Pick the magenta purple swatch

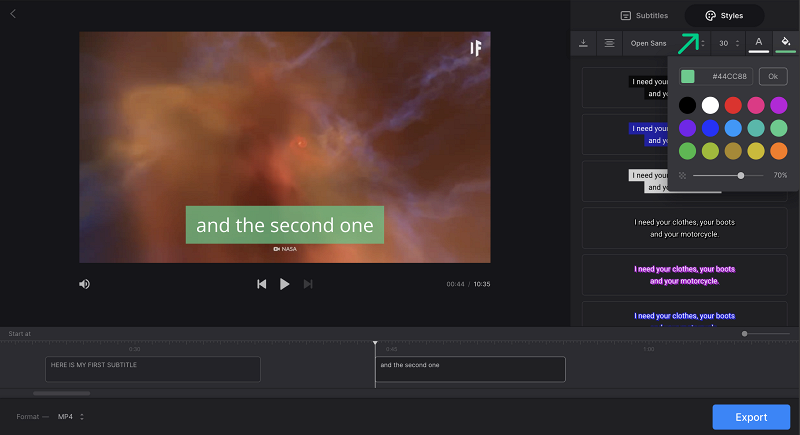tap(779, 106)
